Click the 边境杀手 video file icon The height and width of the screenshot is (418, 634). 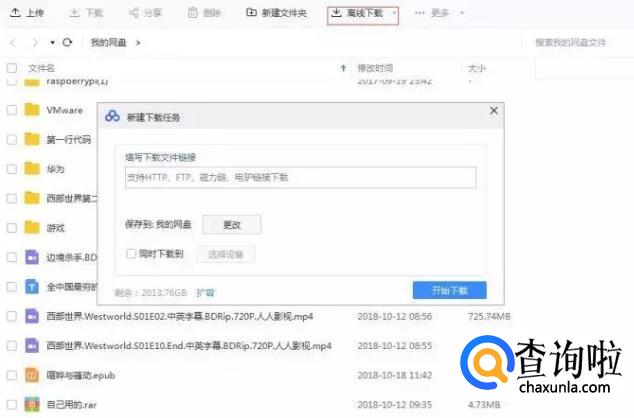(32, 257)
